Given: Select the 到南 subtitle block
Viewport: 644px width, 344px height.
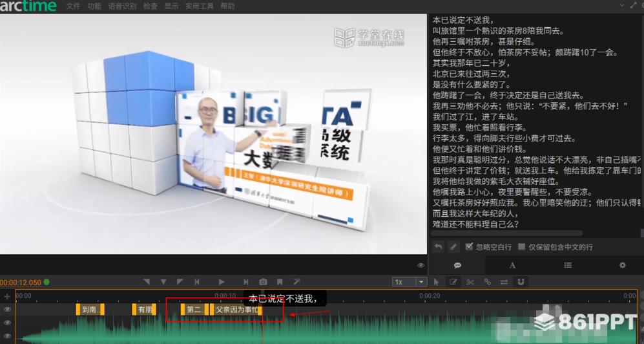Looking at the screenshot, I should pos(90,310).
